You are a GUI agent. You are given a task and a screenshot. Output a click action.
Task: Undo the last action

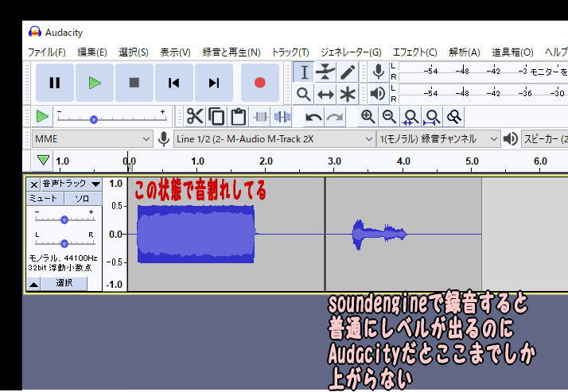(x=313, y=117)
